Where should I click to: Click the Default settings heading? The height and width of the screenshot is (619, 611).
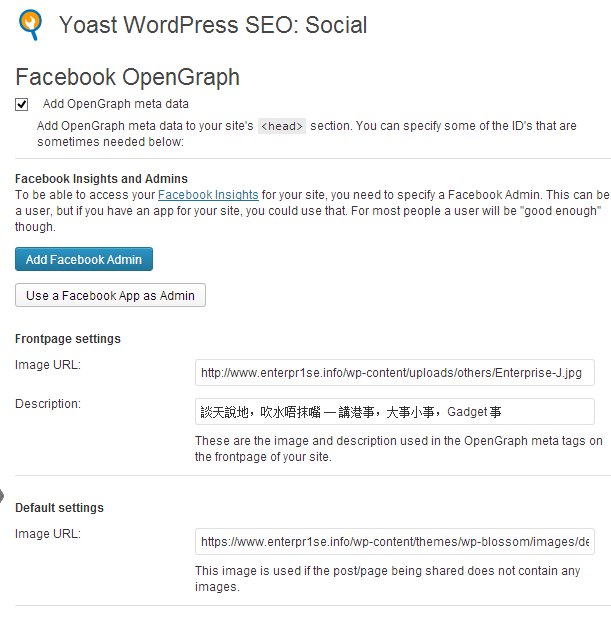tap(59, 508)
